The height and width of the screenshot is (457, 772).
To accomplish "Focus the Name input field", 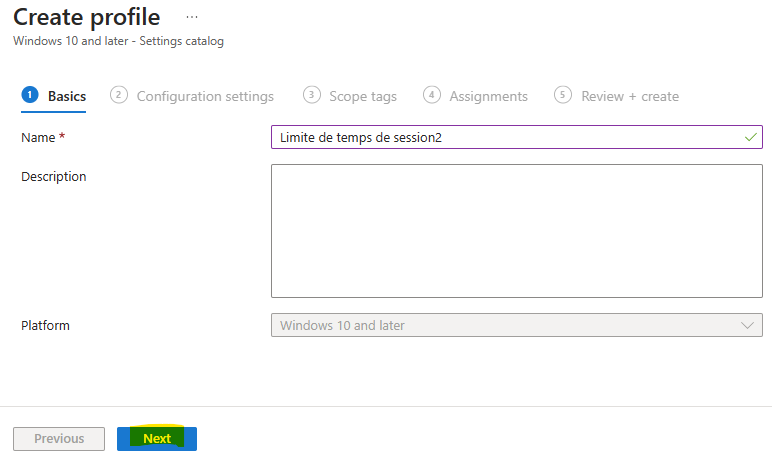I will pos(516,137).
